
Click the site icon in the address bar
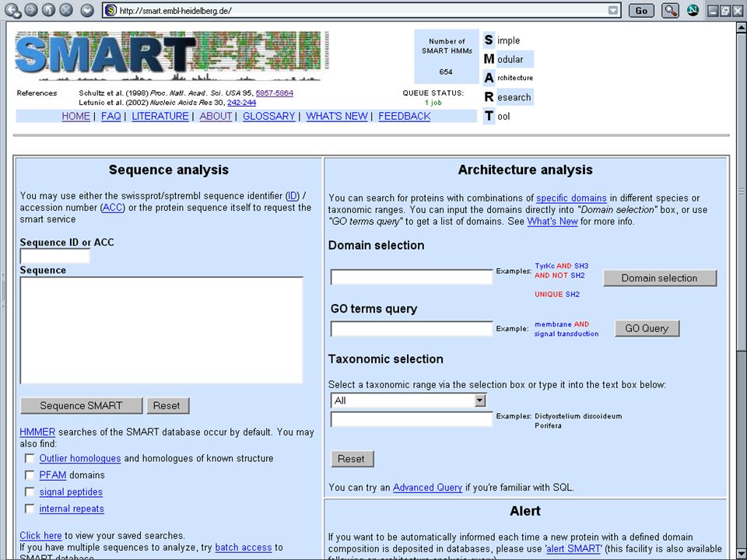coord(110,10)
